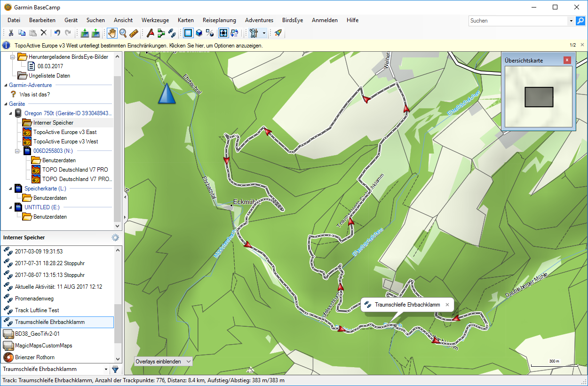Open the Reiseplanung menu
The image size is (588, 386).
(x=219, y=20)
